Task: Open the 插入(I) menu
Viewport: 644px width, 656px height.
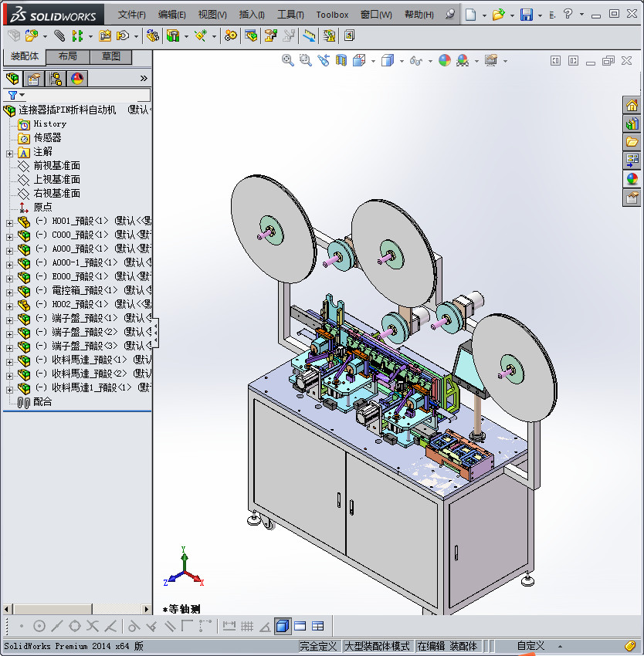Action: coord(252,15)
